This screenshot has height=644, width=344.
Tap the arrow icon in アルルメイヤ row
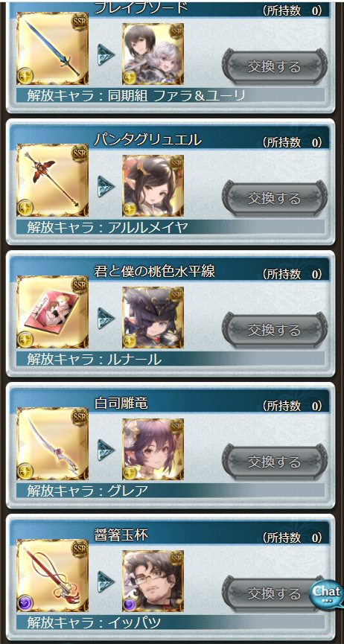pyautogui.click(x=106, y=186)
